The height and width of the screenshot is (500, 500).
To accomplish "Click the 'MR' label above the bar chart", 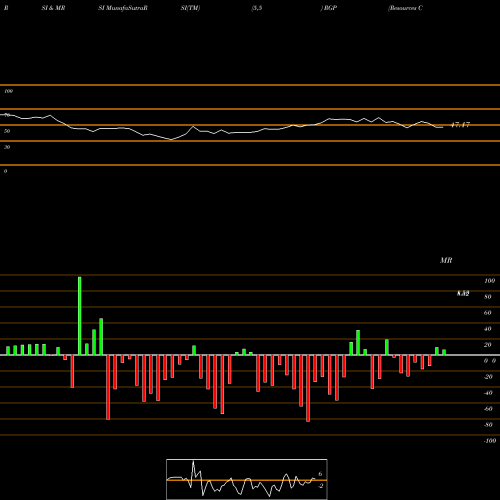I will pyautogui.click(x=446, y=260).
